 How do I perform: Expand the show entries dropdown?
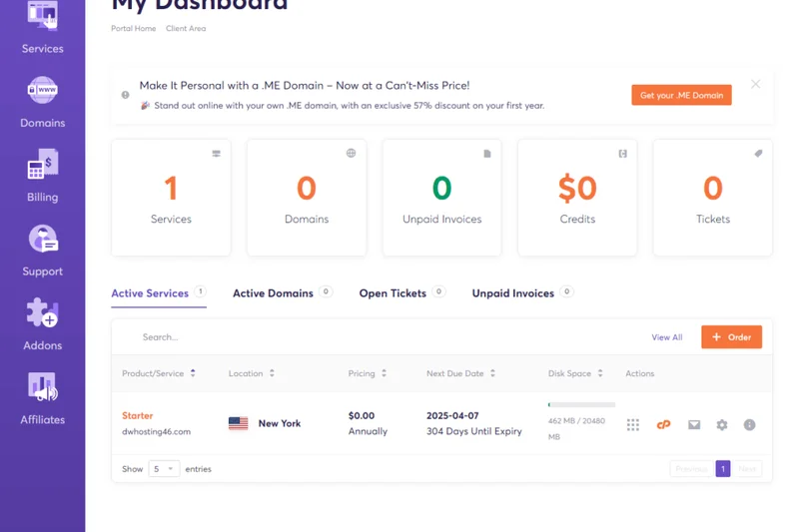[164, 468]
